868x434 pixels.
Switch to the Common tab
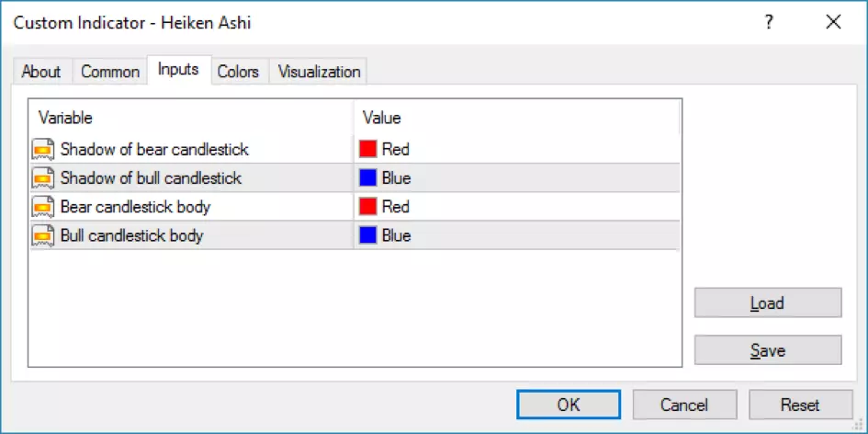click(x=110, y=72)
